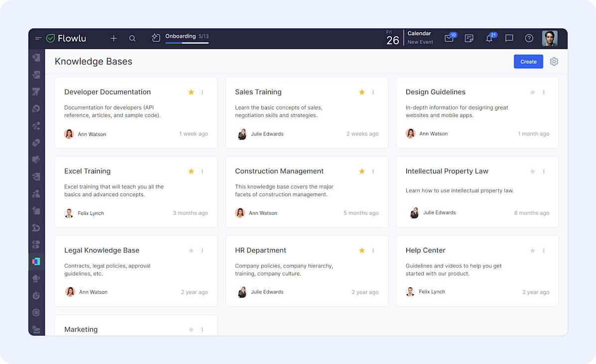
Task: Open the search magnifier icon
Action: 132,38
